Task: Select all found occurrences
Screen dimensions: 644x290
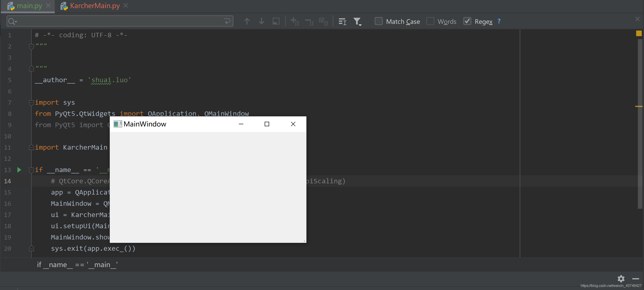Action: point(323,21)
